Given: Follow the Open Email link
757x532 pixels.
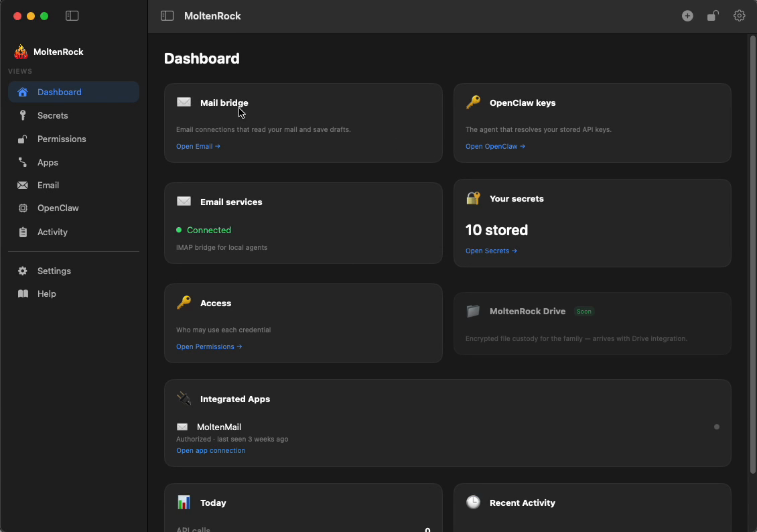Looking at the screenshot, I should (x=198, y=146).
